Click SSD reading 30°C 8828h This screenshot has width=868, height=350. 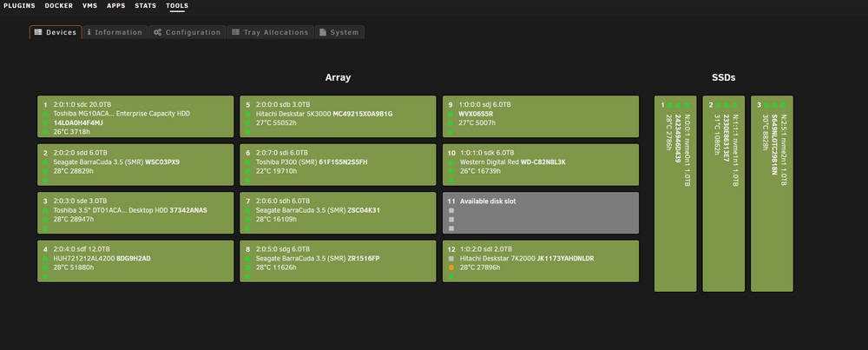765,132
